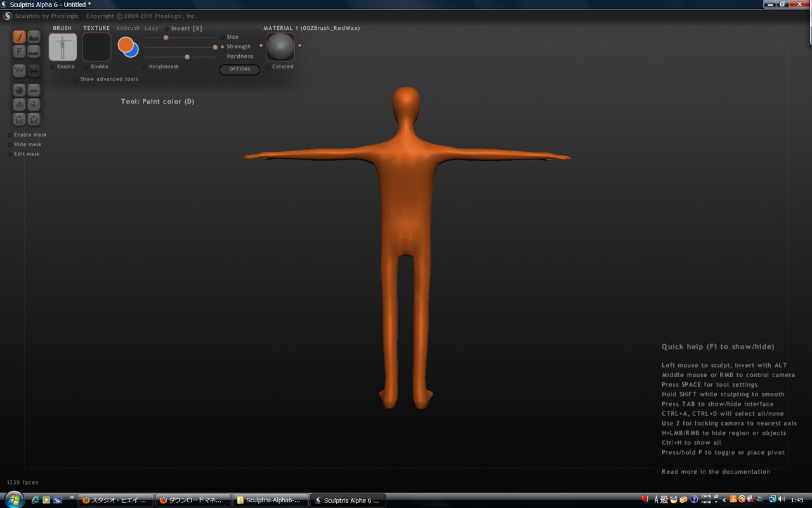Adjust the Hardness slider handle
Screen dimensions: 812x508
(187, 57)
